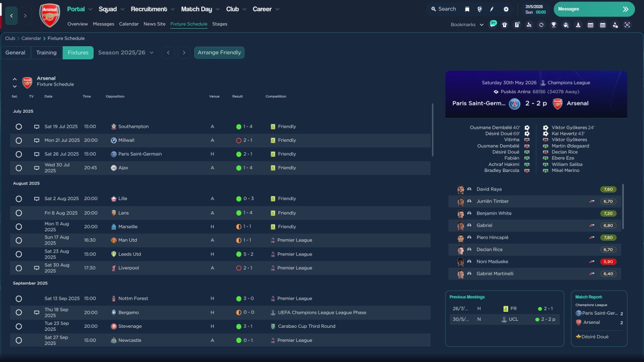Open the Season 2025/26 dropdown
644x362 pixels.
[126, 53]
